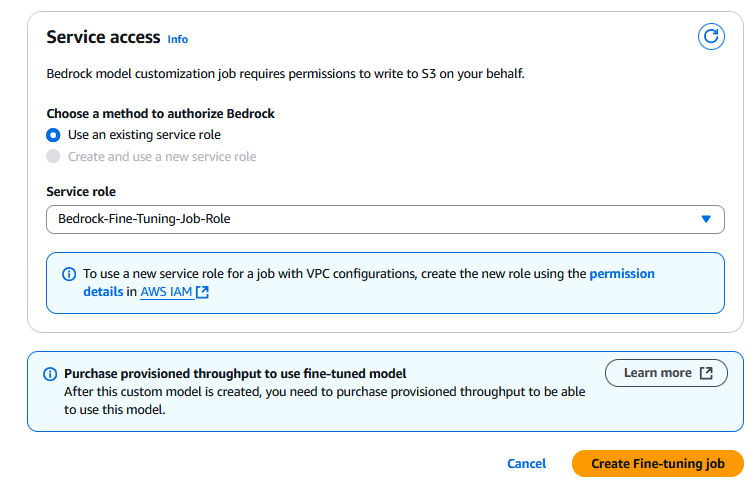Open the Info link beside Service access
The width and height of the screenshot is (755, 485).
pyautogui.click(x=178, y=39)
